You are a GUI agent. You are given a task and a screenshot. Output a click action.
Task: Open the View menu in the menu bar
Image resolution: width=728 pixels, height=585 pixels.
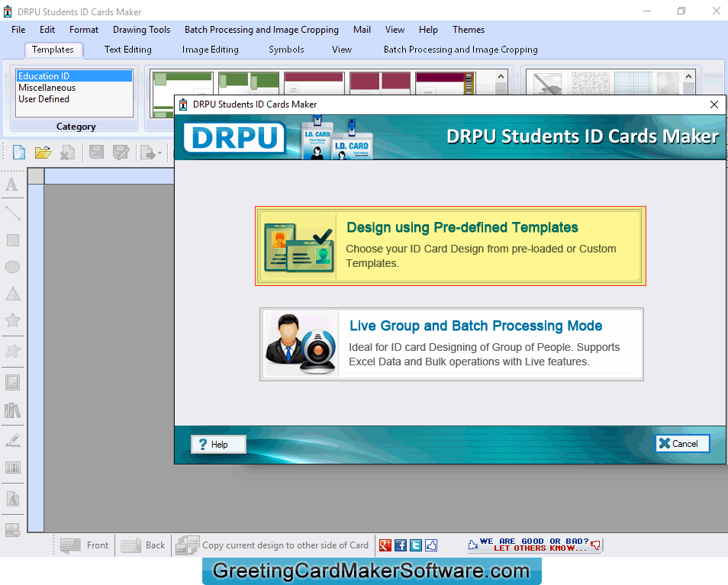point(395,30)
